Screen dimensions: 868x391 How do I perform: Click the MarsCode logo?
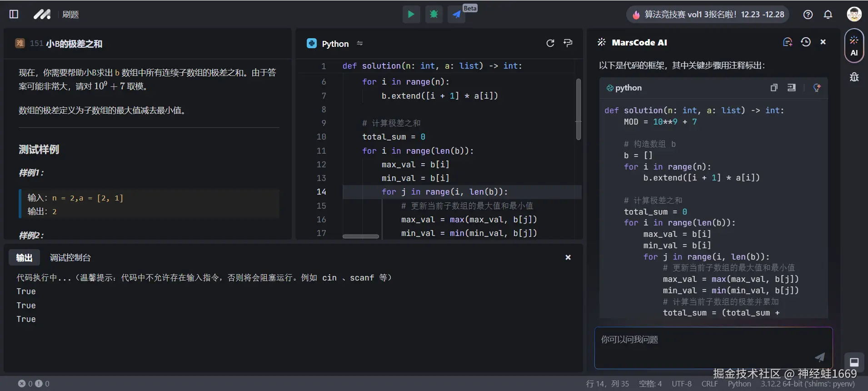[x=42, y=14]
